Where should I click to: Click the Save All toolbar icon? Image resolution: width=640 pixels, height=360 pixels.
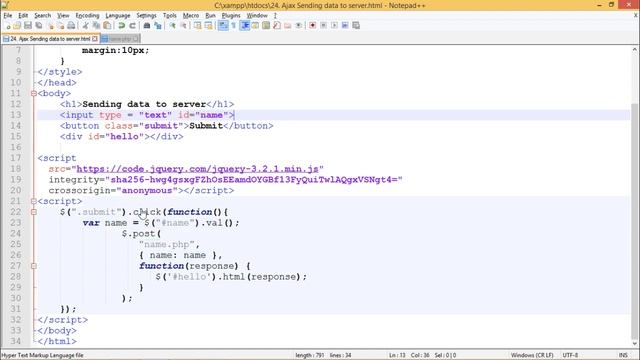pyautogui.click(x=39, y=26)
